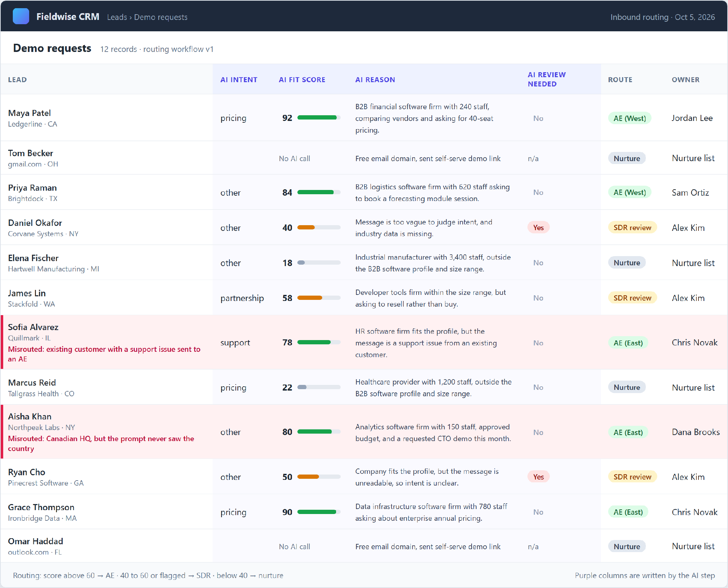Open the Priya Raman lead record
The height and width of the screenshot is (588, 728).
[x=32, y=188]
